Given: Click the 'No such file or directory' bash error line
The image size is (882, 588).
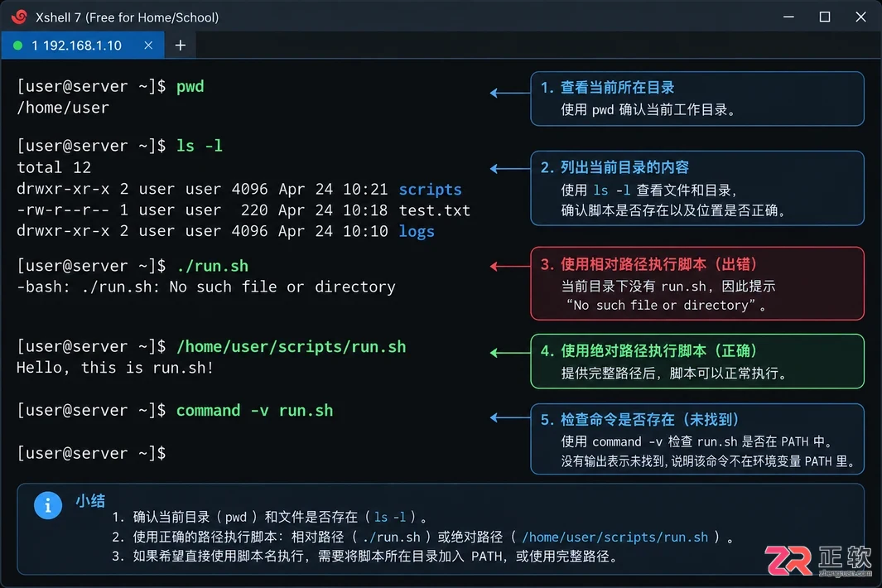Looking at the screenshot, I should [206, 287].
